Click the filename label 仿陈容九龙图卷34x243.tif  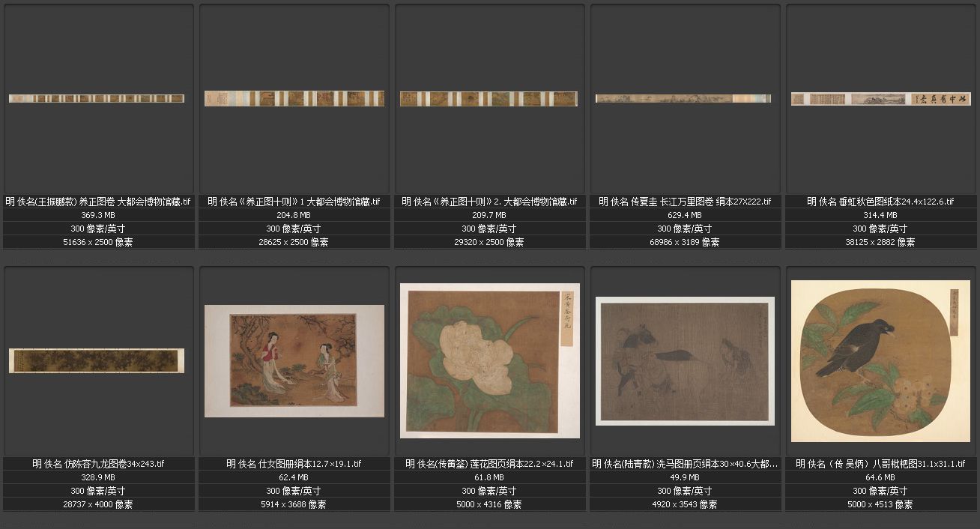click(98, 464)
